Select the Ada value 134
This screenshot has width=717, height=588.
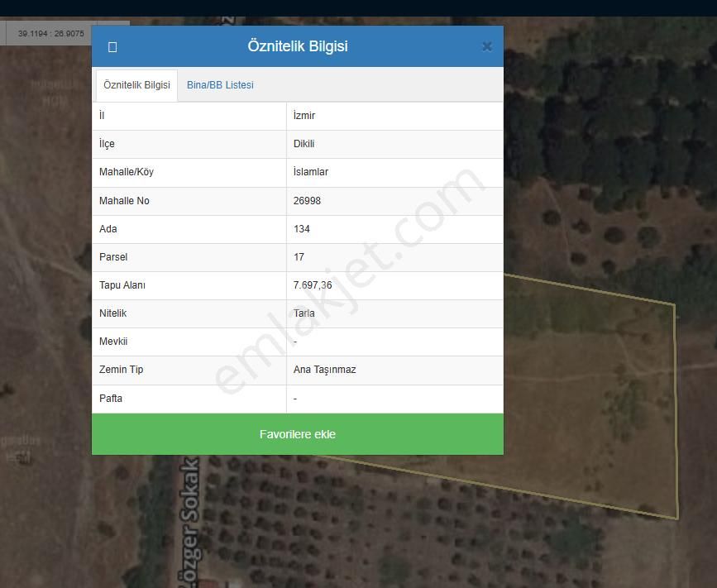302,229
